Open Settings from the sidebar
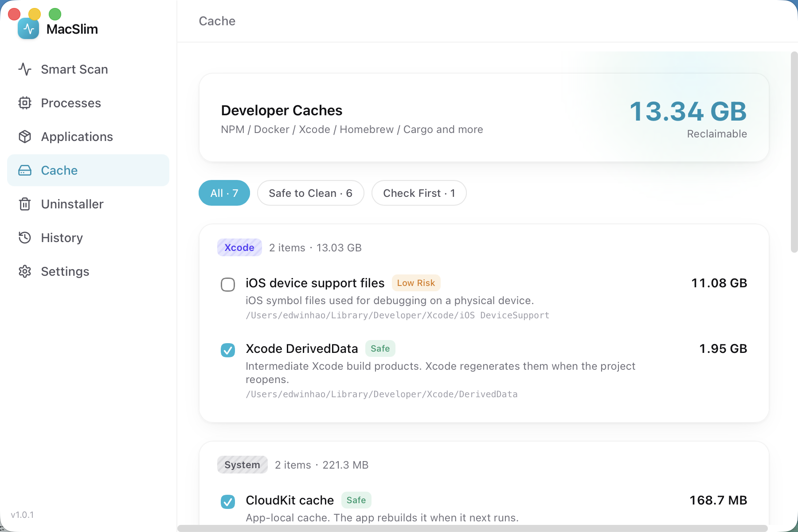This screenshot has height=532, width=798. point(88,271)
